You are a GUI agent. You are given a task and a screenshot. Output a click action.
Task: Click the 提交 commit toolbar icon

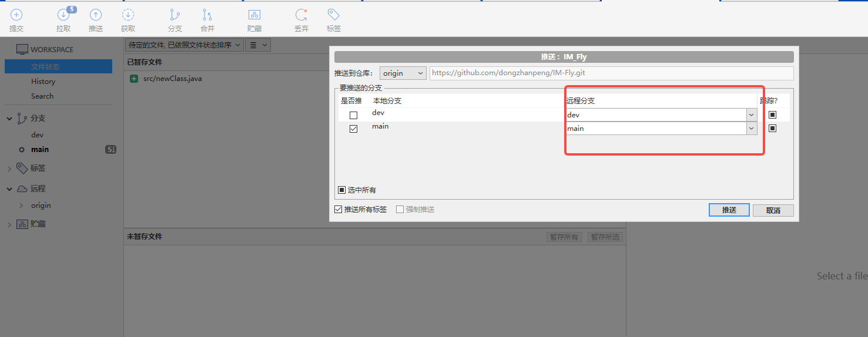(x=16, y=15)
